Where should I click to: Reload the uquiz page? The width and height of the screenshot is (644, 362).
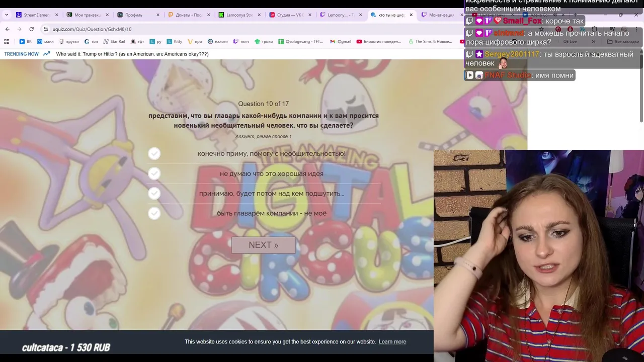(x=31, y=29)
